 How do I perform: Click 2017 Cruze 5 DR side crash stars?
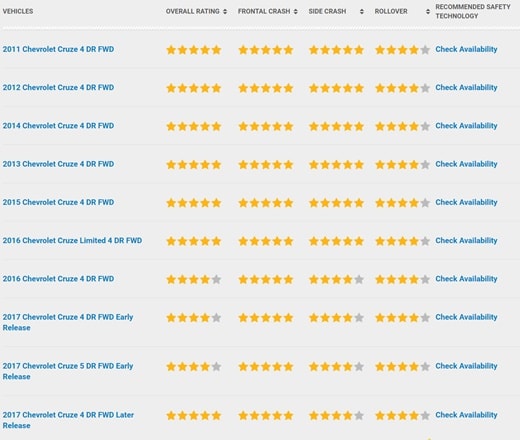point(336,367)
